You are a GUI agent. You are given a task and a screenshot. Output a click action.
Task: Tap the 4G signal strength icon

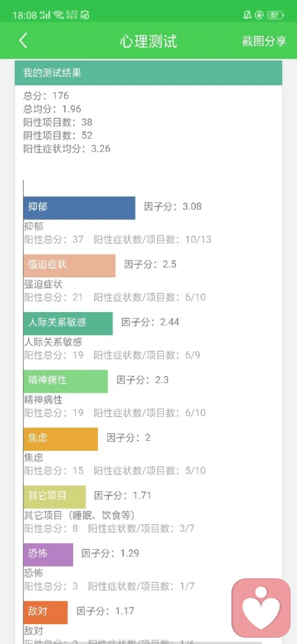tap(45, 15)
